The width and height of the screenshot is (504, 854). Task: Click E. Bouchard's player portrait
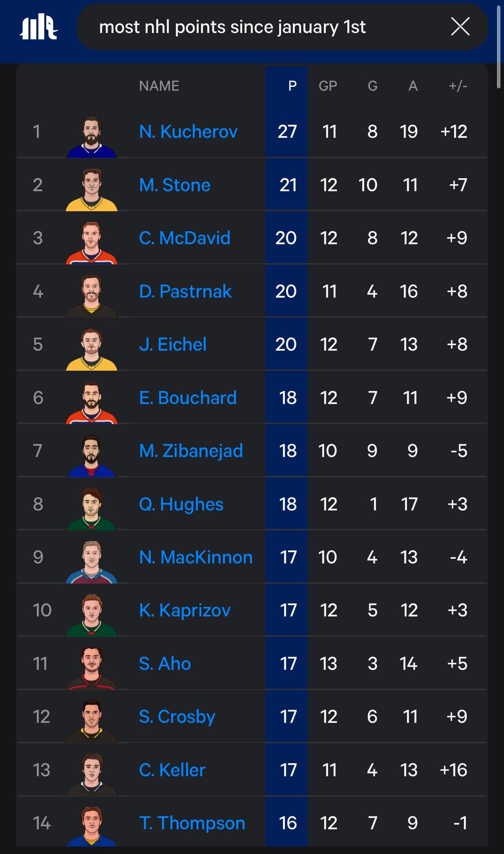coord(91,402)
